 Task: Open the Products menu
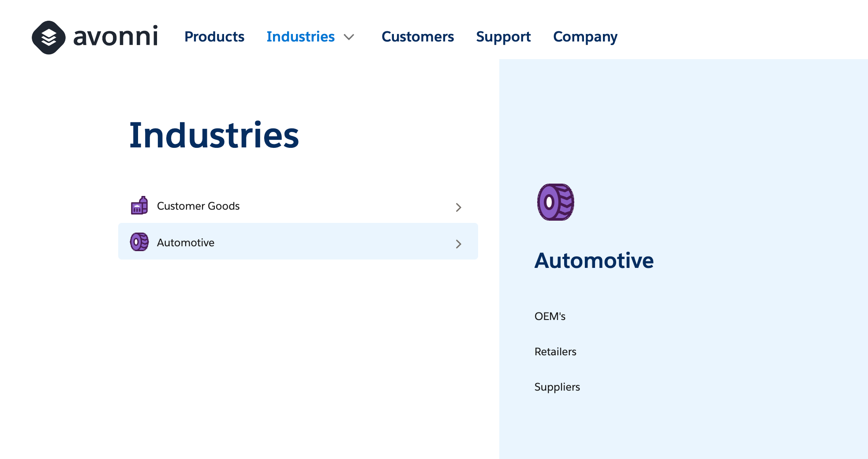coord(214,37)
